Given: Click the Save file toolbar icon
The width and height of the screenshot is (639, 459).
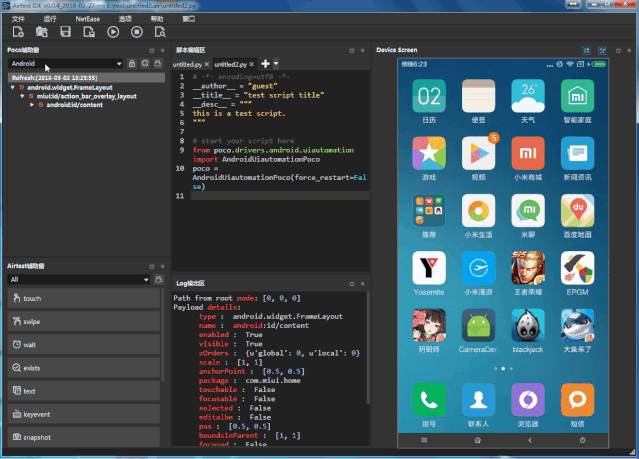Looking at the screenshot, I should click(x=65, y=32).
